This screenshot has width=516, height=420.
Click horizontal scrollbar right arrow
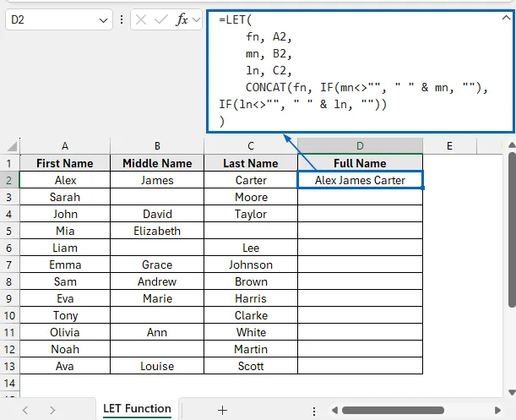497,411
